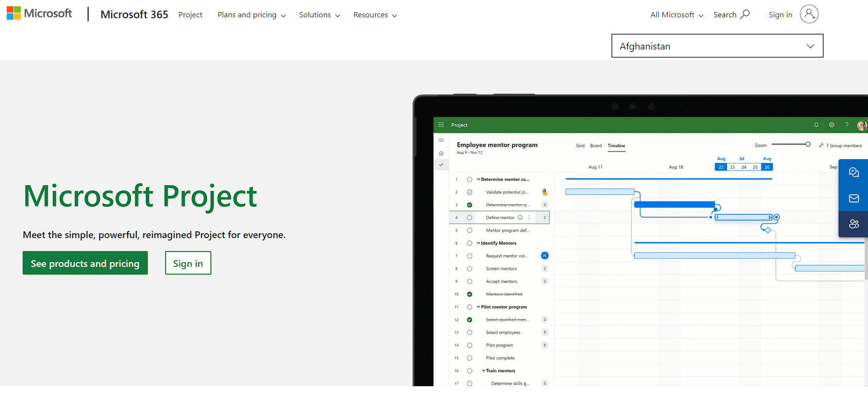Click the help question mark icon
Image resolution: width=868 pixels, height=404 pixels.
click(x=847, y=125)
